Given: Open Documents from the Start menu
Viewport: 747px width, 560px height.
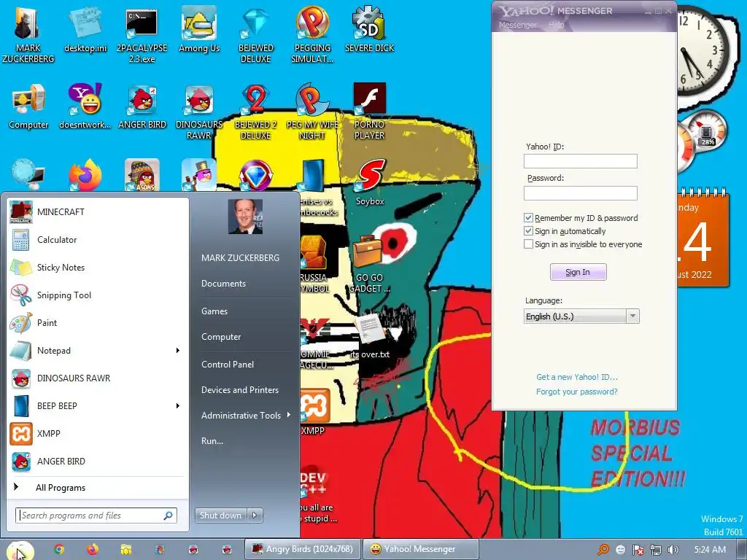Looking at the screenshot, I should [x=223, y=284].
